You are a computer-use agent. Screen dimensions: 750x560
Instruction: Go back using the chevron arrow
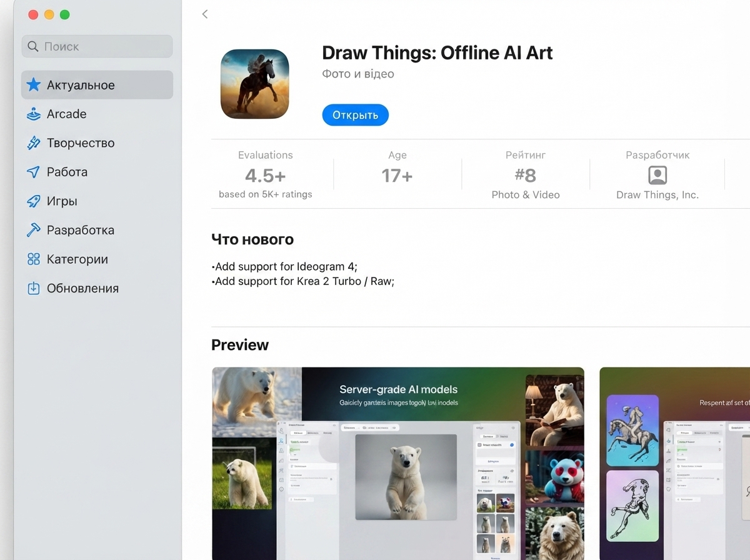point(205,14)
